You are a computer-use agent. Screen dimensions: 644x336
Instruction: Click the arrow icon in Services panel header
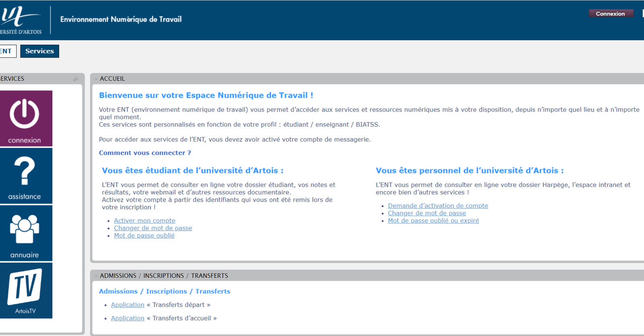click(x=76, y=79)
